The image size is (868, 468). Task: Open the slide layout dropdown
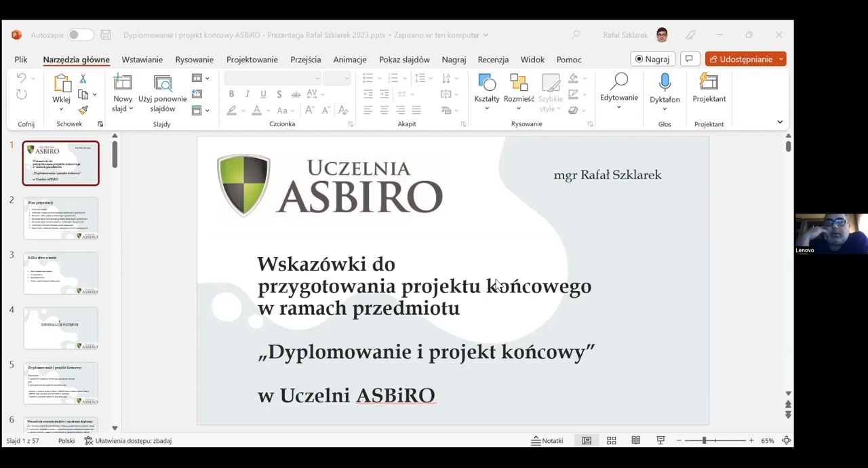200,78
